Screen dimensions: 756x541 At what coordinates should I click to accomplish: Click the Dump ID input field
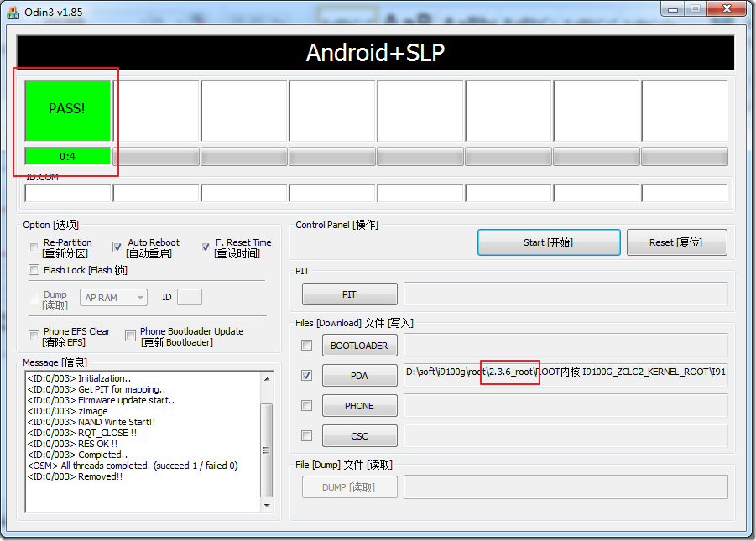coord(190,297)
